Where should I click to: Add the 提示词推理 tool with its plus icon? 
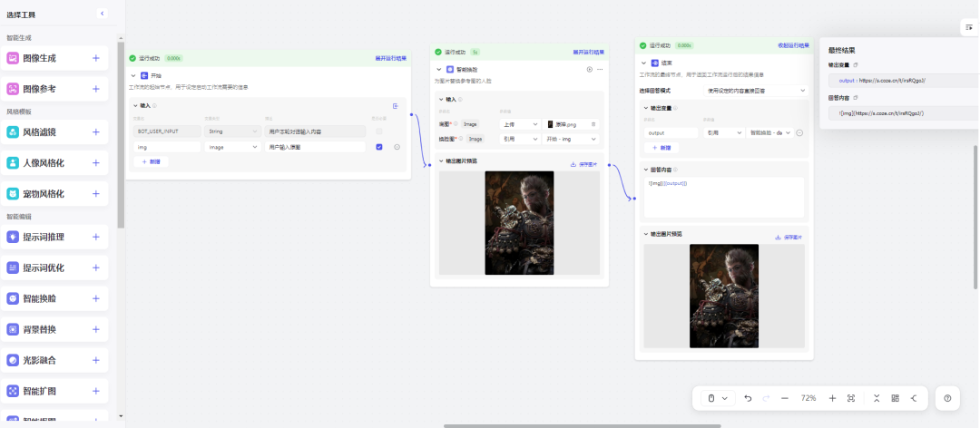[x=95, y=237]
